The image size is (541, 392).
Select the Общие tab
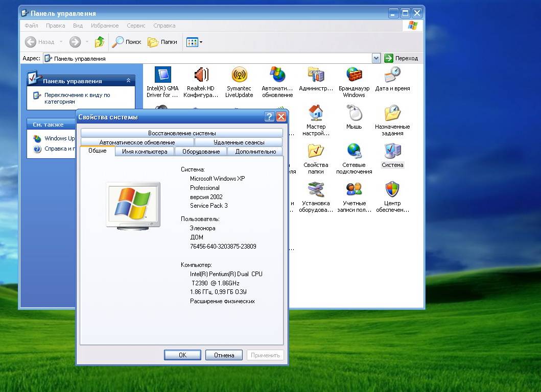coord(97,151)
